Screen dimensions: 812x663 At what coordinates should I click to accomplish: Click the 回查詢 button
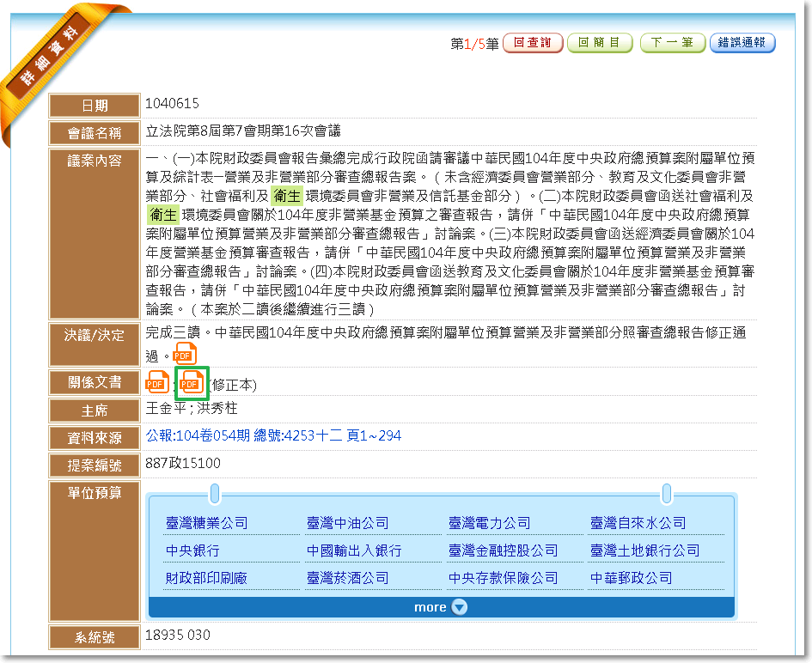533,43
